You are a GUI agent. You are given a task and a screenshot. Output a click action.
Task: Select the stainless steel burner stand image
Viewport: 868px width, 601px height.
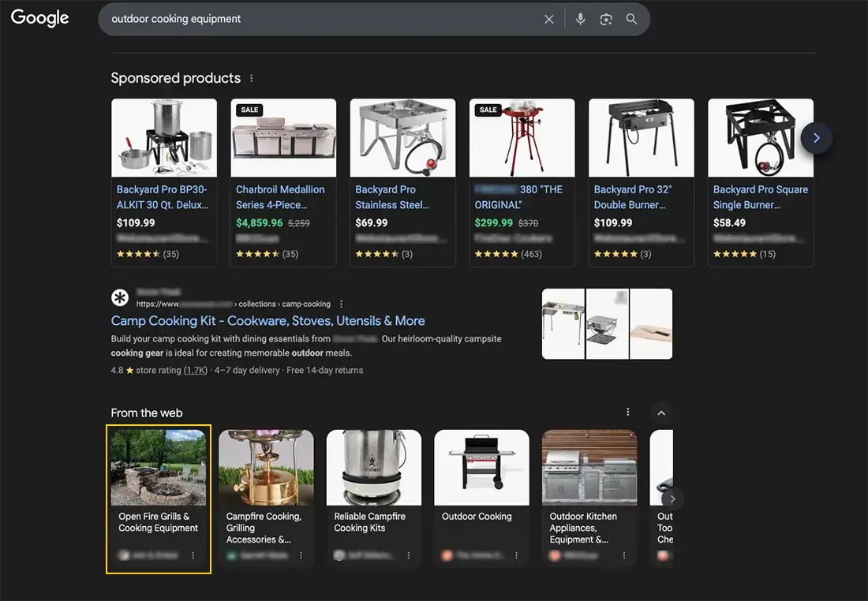(x=402, y=138)
